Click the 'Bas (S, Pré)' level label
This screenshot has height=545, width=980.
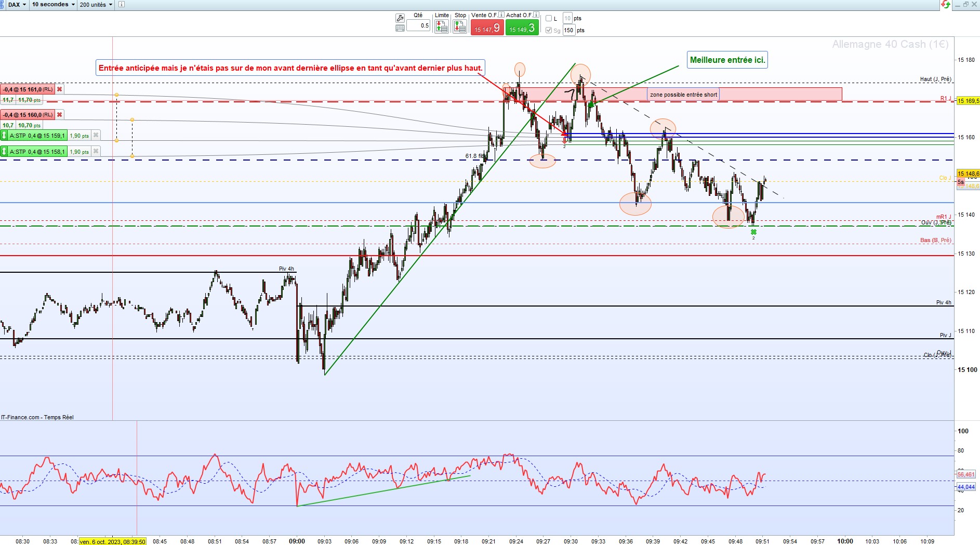(935, 240)
